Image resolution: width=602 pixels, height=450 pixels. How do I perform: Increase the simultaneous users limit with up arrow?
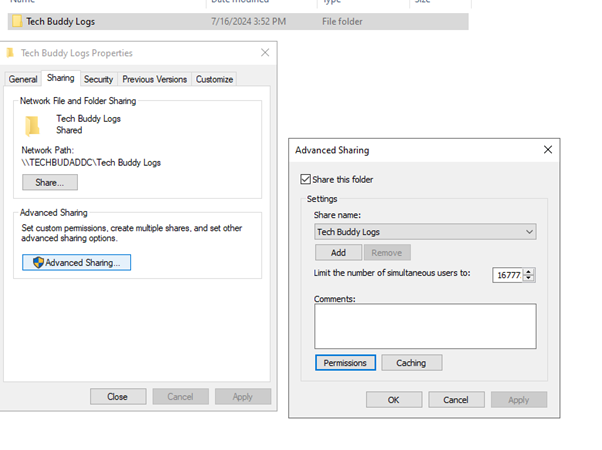click(x=529, y=271)
